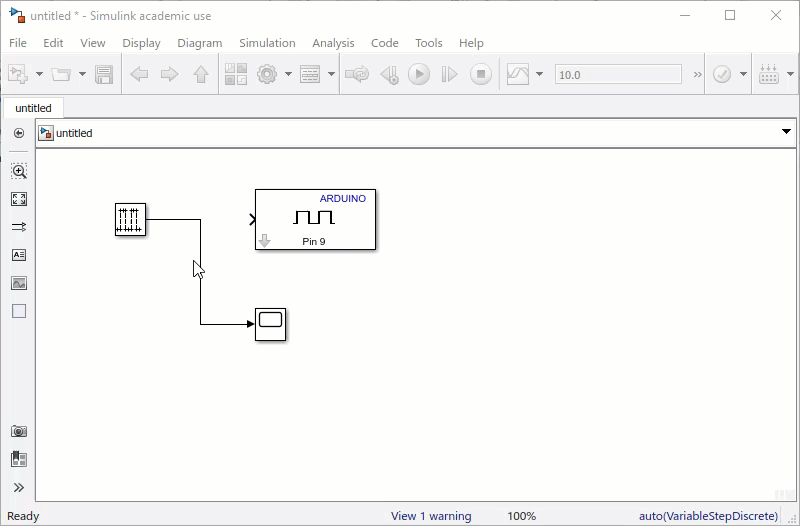The image size is (800, 526).
Task: Toggle the Sample Time Display arrows icon
Action: click(19, 227)
